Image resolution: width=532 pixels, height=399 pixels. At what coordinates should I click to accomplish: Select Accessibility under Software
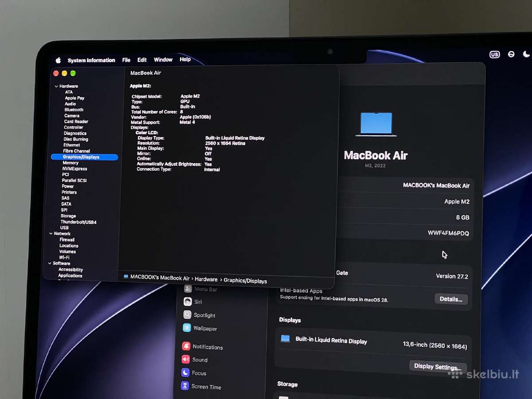click(x=70, y=270)
